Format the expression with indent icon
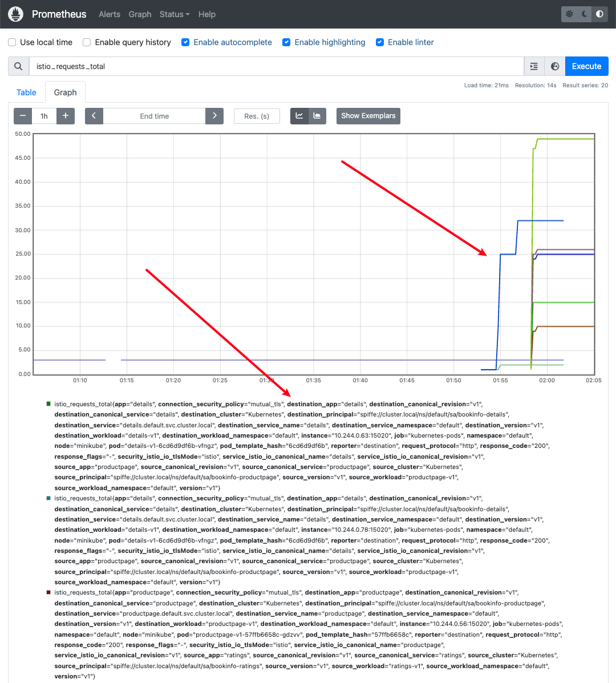Screen dimensions: 616x683 (534, 66)
